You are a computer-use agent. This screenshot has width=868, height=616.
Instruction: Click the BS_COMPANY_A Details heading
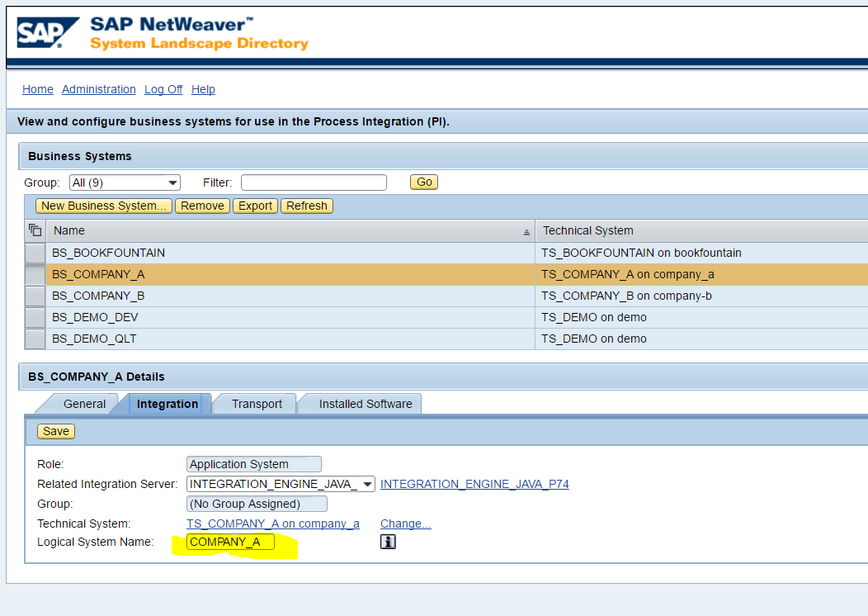tap(97, 377)
